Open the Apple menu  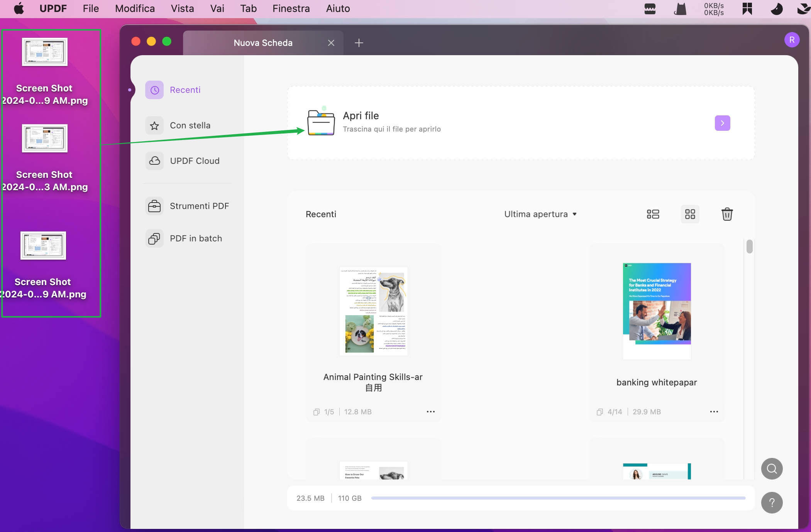[x=19, y=8]
